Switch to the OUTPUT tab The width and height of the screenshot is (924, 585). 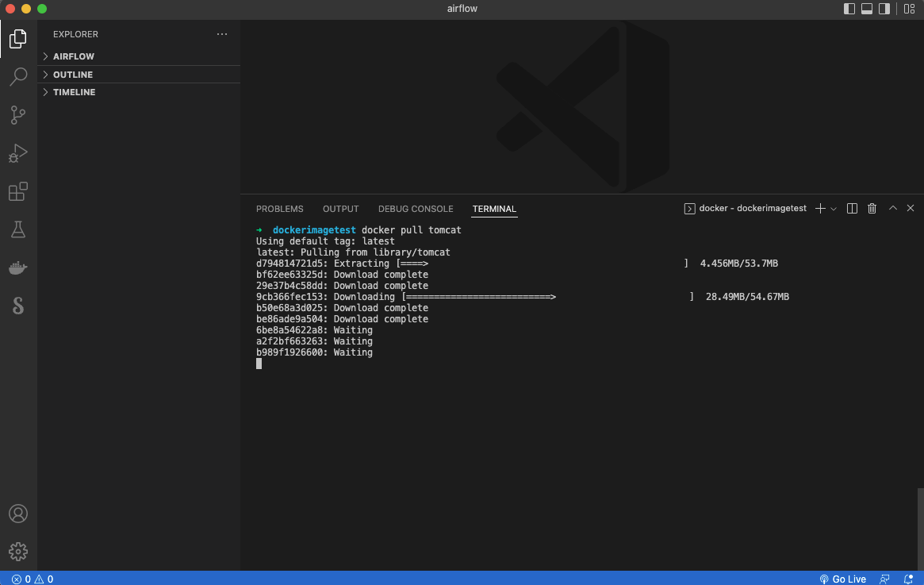[x=340, y=209]
